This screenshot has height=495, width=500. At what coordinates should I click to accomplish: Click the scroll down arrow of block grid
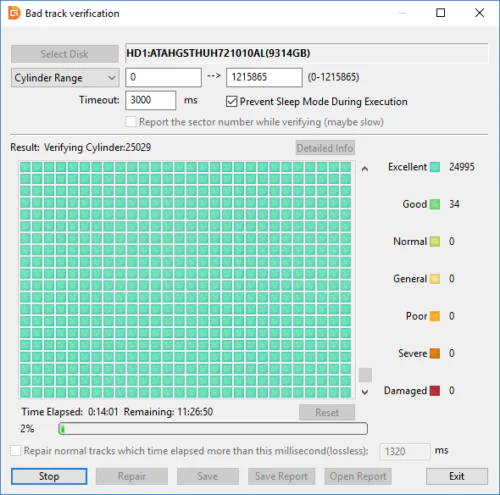tap(365, 392)
